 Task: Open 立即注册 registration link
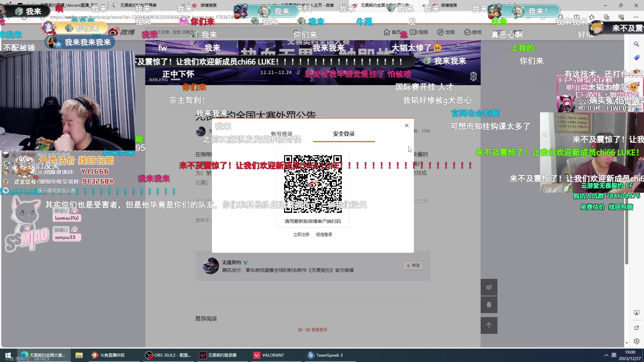tap(301, 234)
